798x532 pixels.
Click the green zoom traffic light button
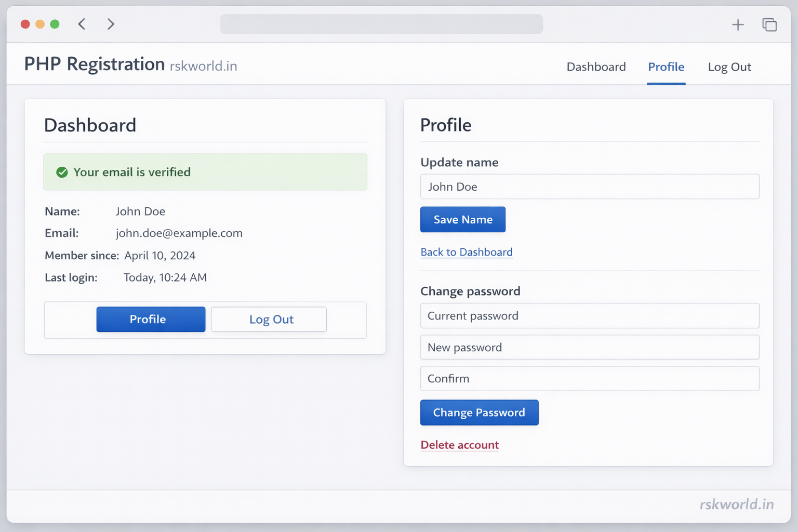tap(54, 24)
